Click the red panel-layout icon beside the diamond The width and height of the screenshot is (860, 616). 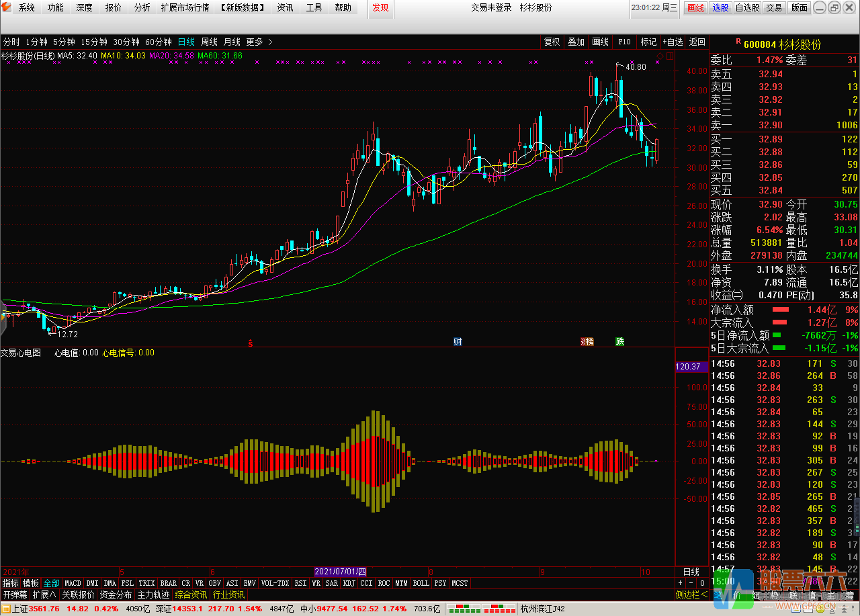coord(669,55)
